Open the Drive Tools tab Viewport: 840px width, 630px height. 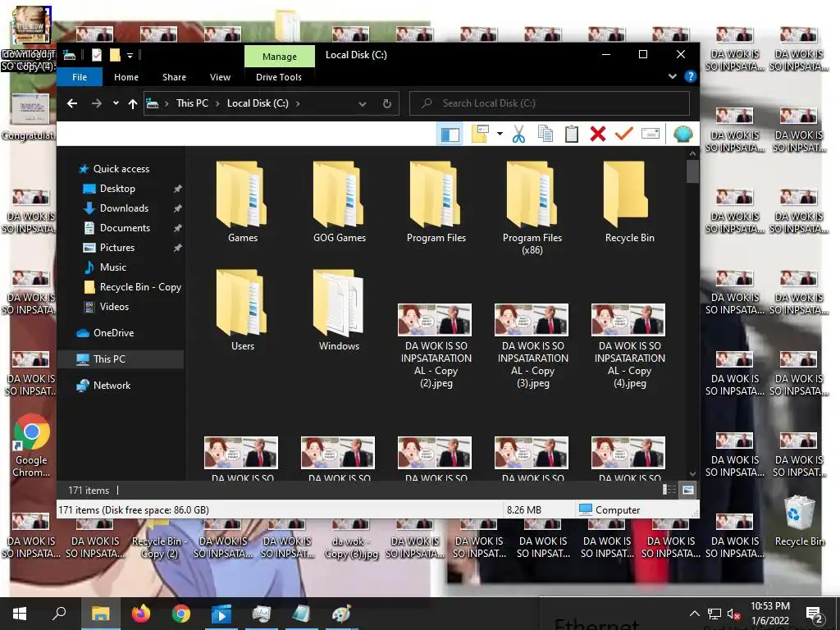pos(279,77)
